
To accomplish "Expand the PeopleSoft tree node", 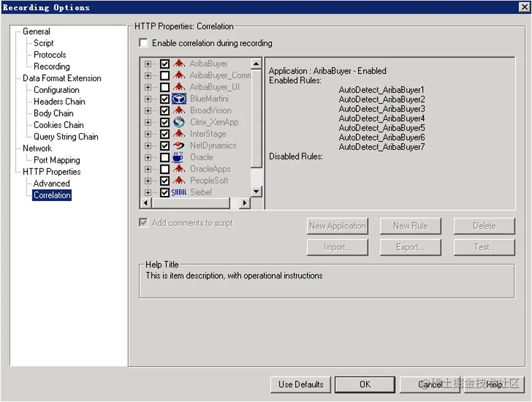I will (x=148, y=181).
